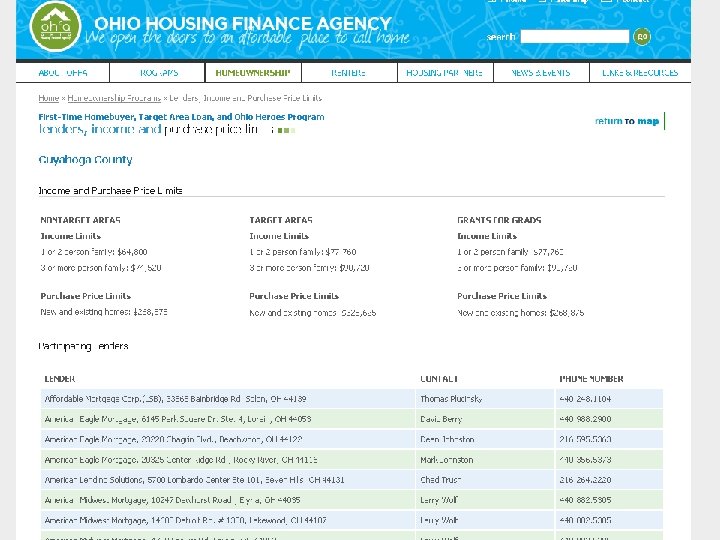This screenshot has height=540, width=720.
Task: Select American Eagle Mortgage Rocky River row
Action: pos(352,460)
